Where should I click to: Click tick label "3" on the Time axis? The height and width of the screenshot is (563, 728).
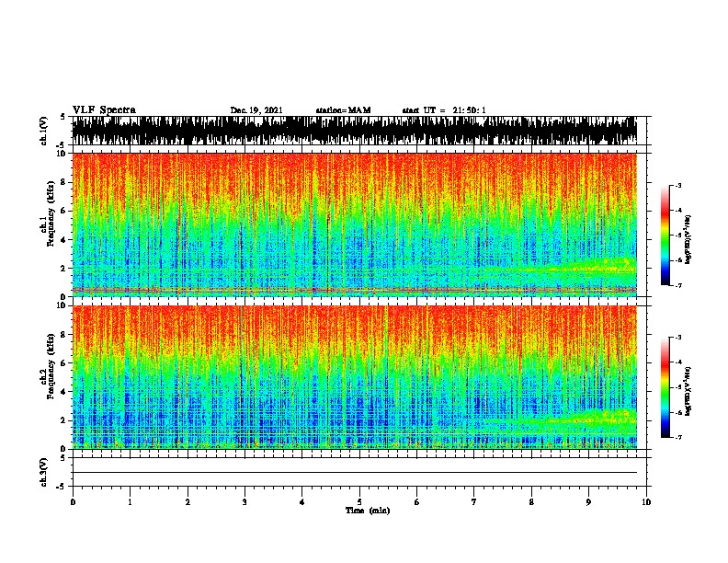(245, 502)
